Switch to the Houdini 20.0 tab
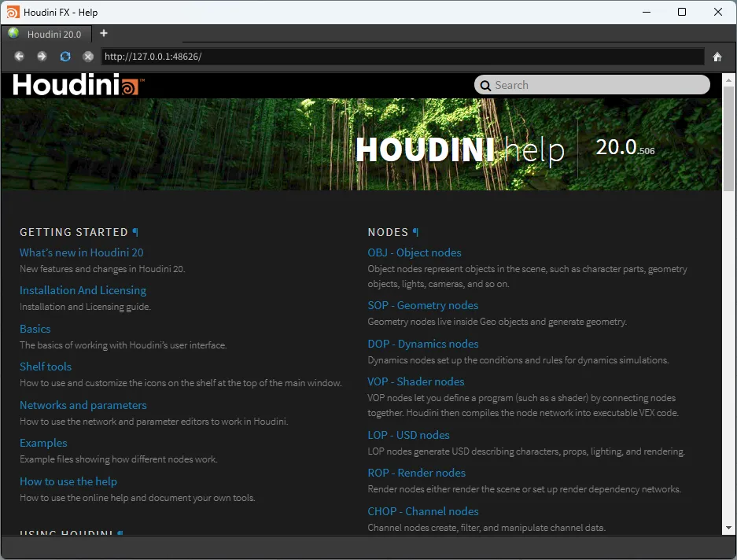 46,34
